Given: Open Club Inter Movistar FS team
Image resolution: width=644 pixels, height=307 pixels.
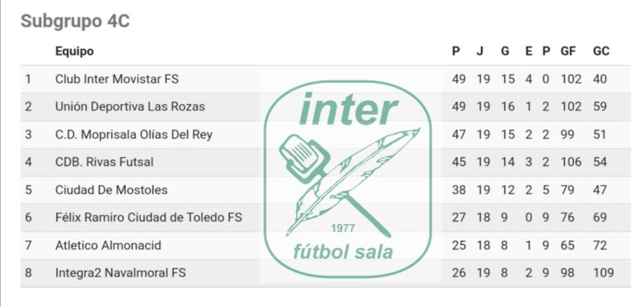Looking at the screenshot, I should tap(117, 79).
